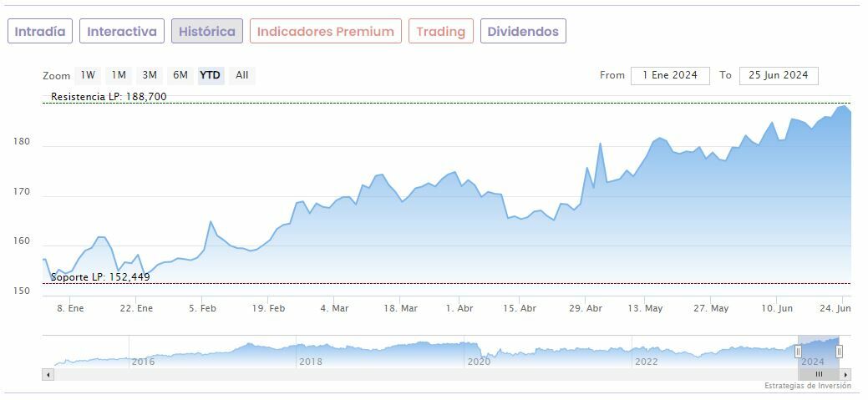Edit the To date field
Image resolution: width=868 pixels, height=400 pixels.
(x=779, y=75)
